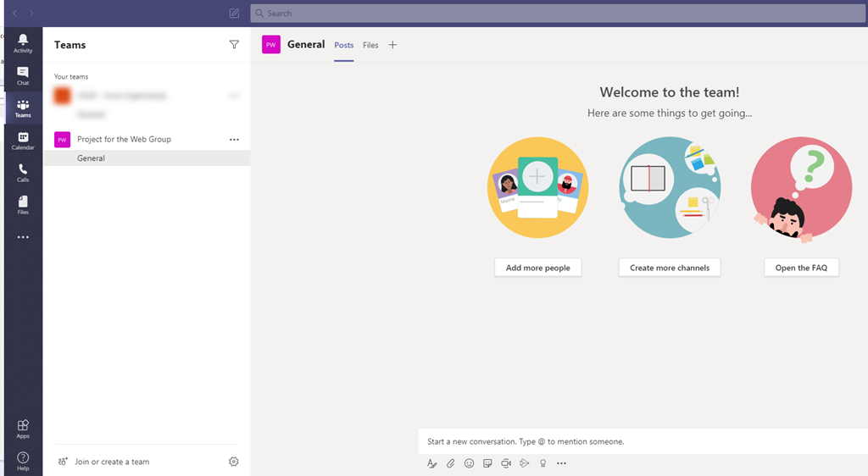
Task: Click the Create more channels button
Action: pyautogui.click(x=669, y=268)
